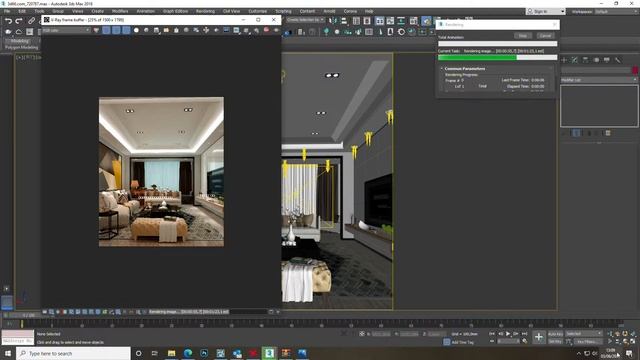The height and width of the screenshot is (360, 640).
Task: Click the red object color swatch in command panel
Action: tap(635, 70)
